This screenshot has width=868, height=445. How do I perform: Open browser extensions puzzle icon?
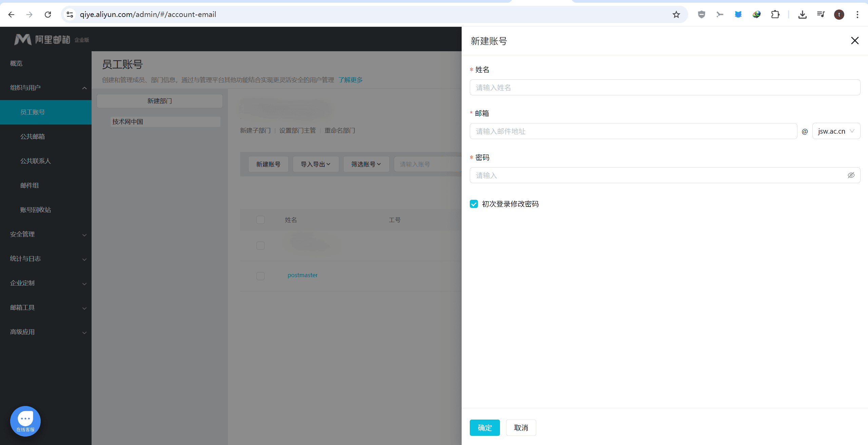point(775,15)
